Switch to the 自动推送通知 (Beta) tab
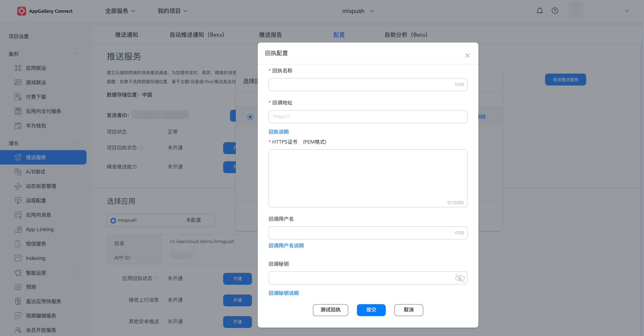This screenshot has height=336, width=644. coord(197,35)
